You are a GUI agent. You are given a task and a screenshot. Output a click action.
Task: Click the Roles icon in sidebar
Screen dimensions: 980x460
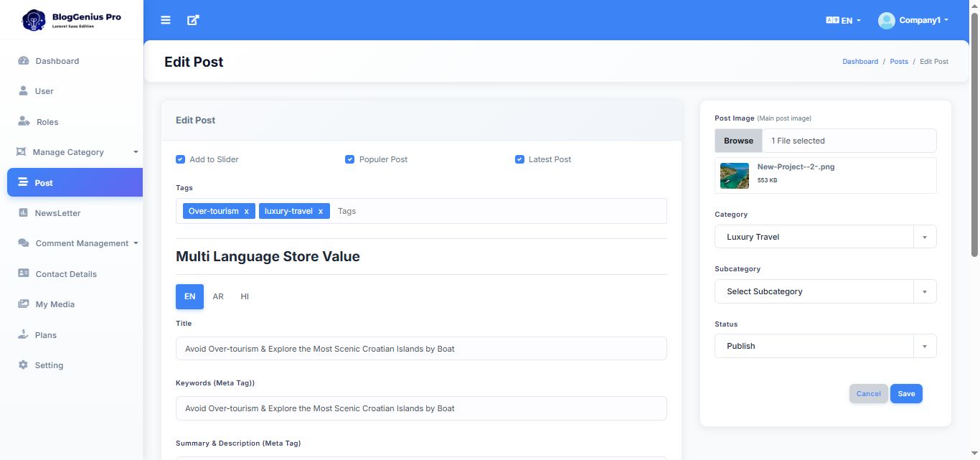[x=24, y=122]
